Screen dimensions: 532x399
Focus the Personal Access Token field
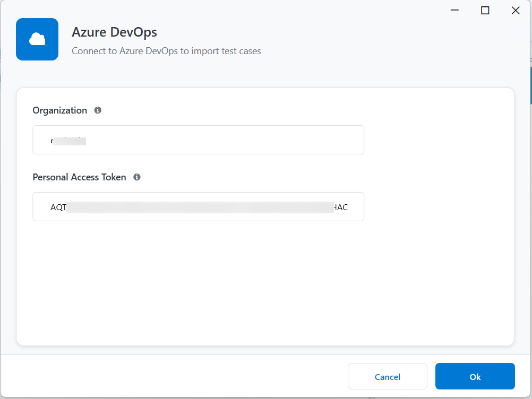198,207
